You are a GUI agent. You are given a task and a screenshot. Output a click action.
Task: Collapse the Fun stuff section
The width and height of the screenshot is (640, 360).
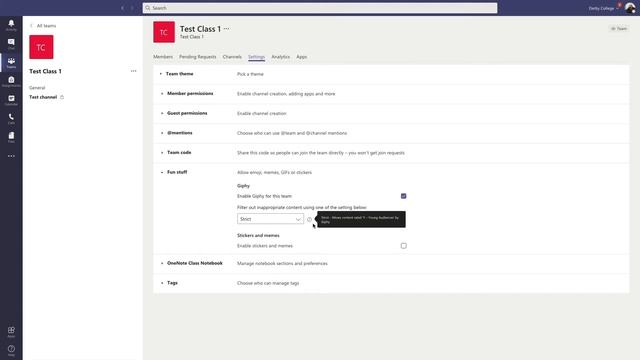162,172
